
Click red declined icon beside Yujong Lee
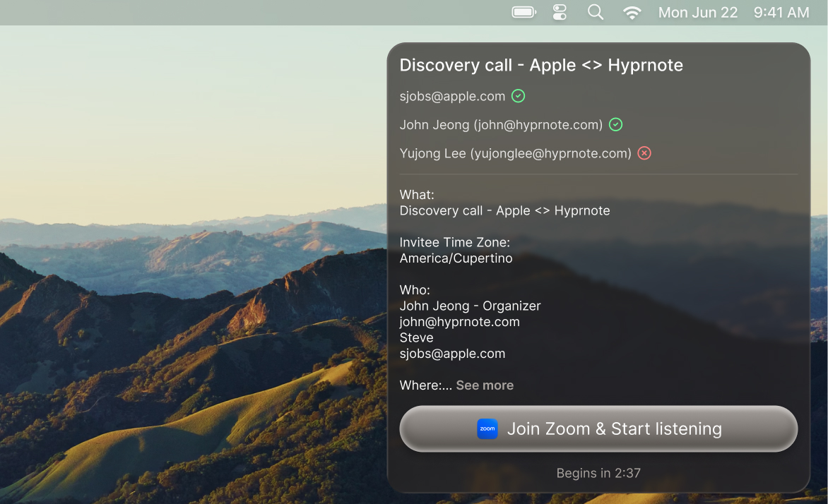pyautogui.click(x=644, y=153)
